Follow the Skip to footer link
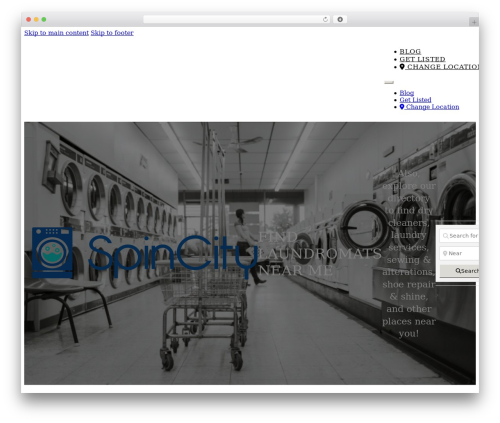This screenshot has height=423, width=500. pyautogui.click(x=112, y=33)
